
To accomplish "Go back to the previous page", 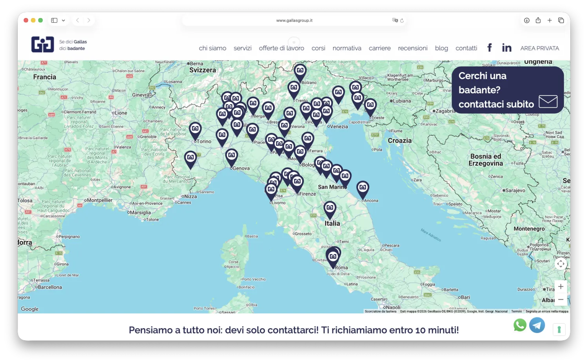I will point(78,20).
